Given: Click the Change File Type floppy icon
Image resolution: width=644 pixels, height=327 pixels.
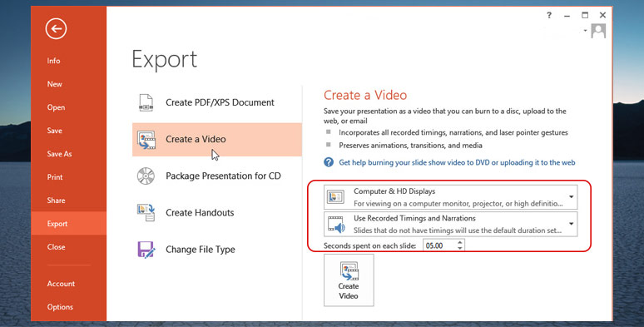Looking at the screenshot, I should tap(146, 250).
